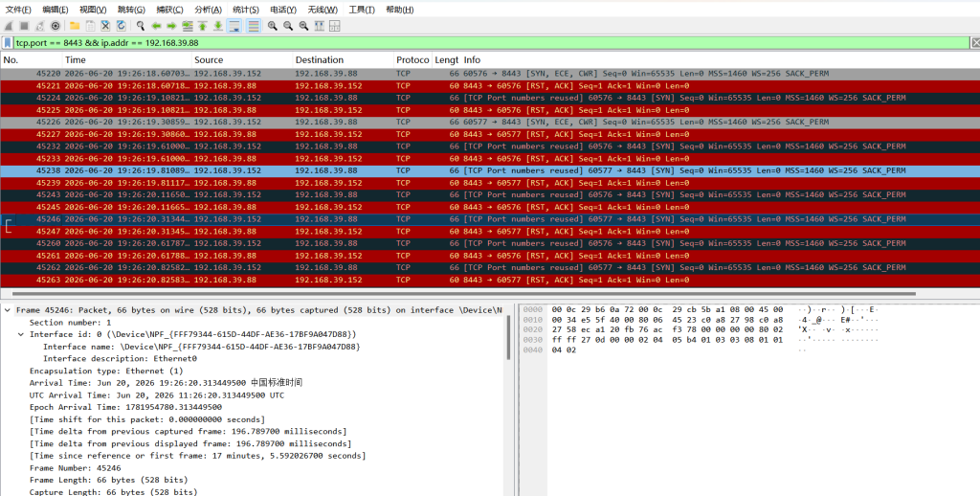Screen dimensions: 980x496
Task: Click inside the tcp.port display filter field
Action: click(x=491, y=42)
